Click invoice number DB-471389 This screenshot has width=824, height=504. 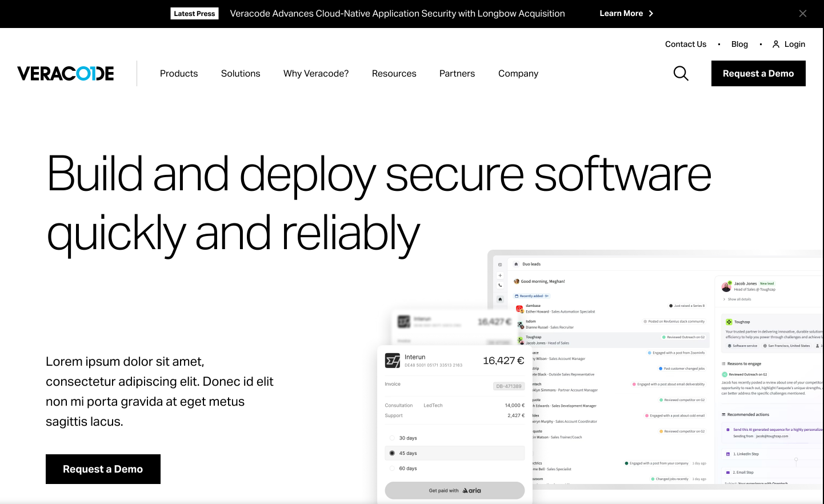click(509, 386)
